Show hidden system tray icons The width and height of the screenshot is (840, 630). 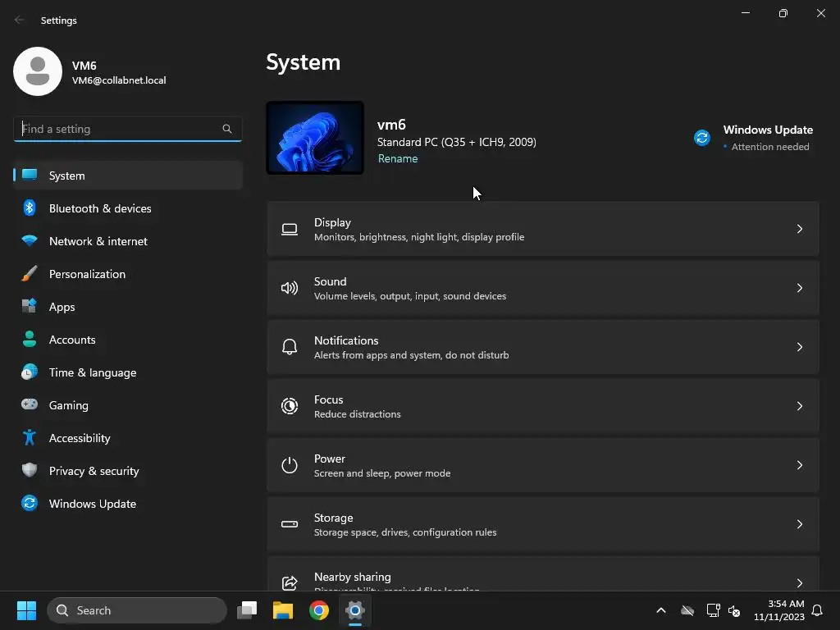click(x=661, y=610)
